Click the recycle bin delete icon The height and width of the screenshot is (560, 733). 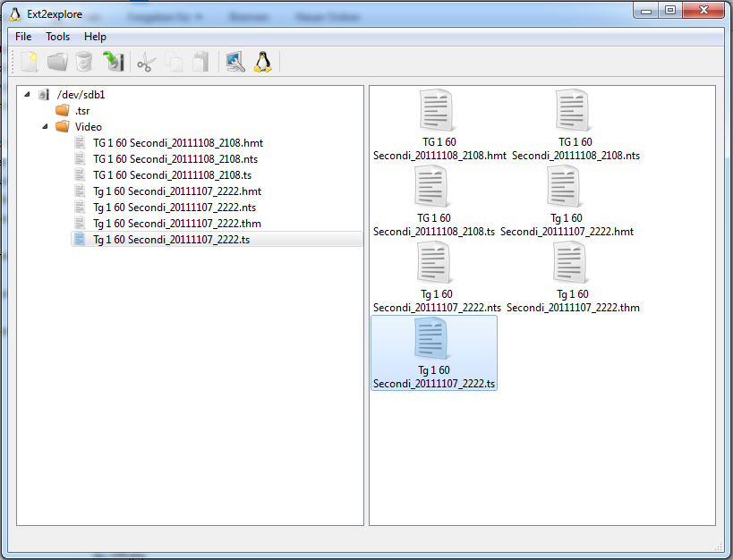tap(84, 62)
